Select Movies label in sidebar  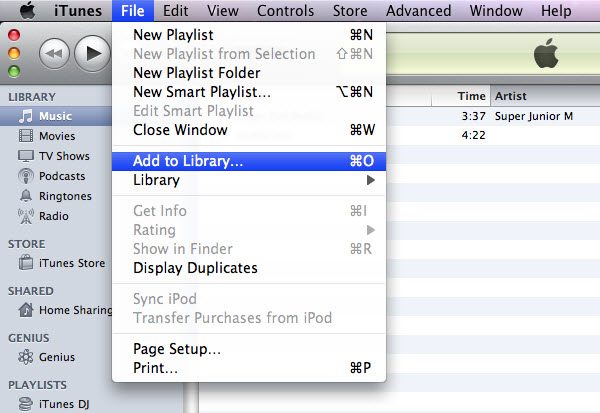click(57, 136)
